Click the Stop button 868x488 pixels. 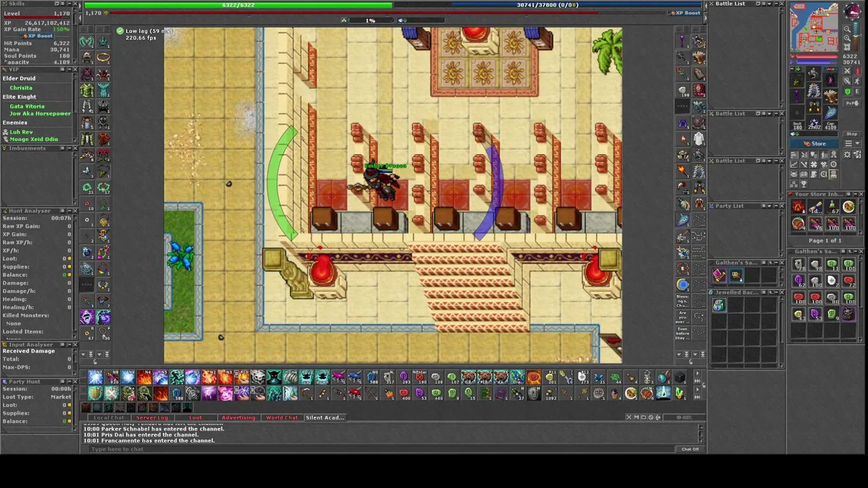point(852,134)
